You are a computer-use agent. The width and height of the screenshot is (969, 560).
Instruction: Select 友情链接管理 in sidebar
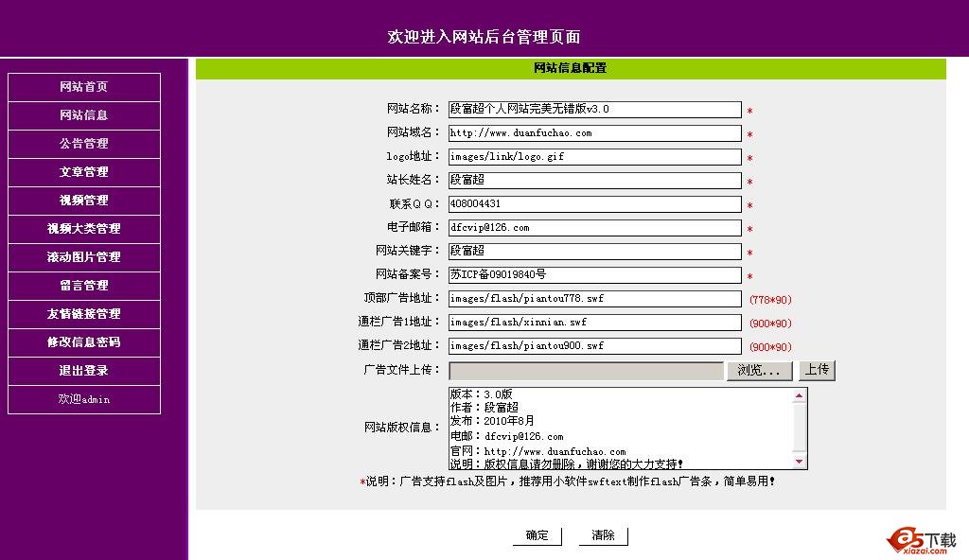pyautogui.click(x=84, y=315)
